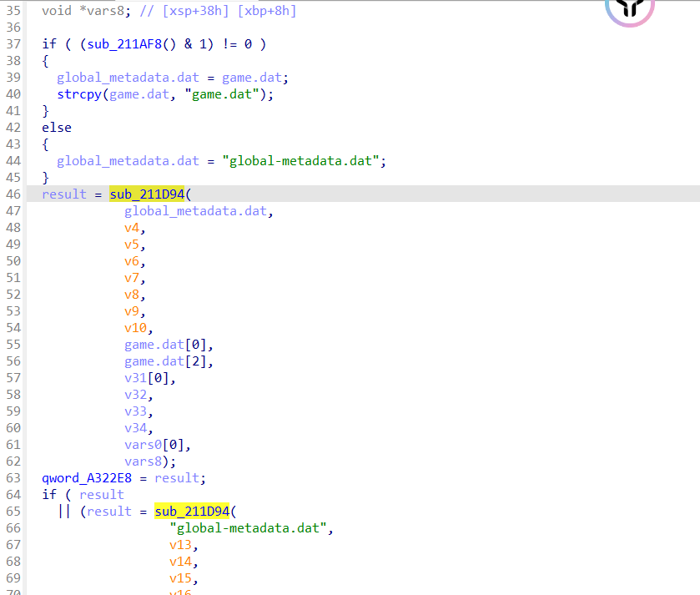Click result assigned to qword_A322E8 on line 63
Image resolution: width=700 pixels, height=595 pixels.
[x=177, y=478]
